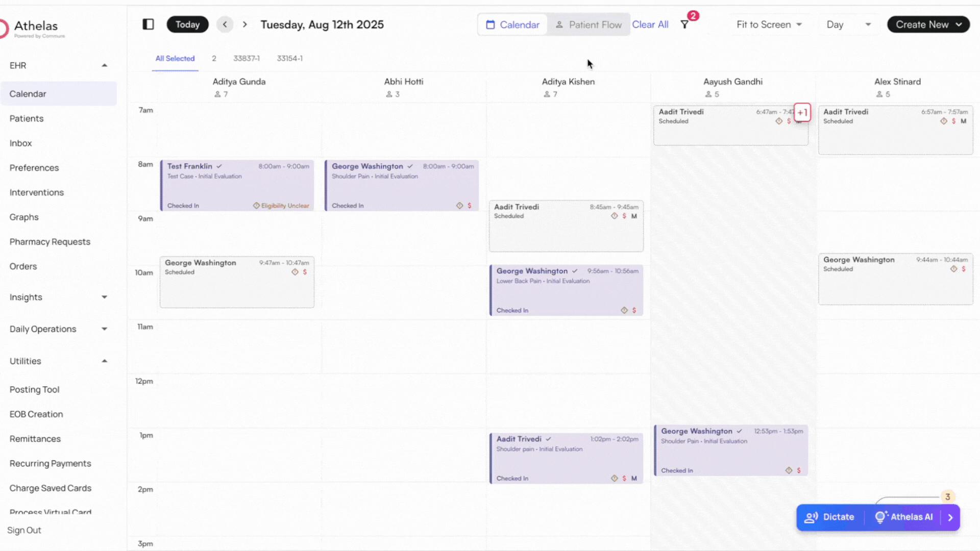Click the checkmark on Test Franklin's appointment
This screenshot has height=551, width=980.
219,166
